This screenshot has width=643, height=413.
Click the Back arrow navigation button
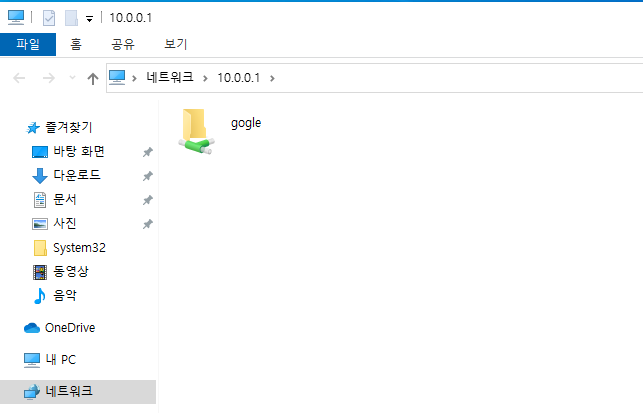pos(19,78)
